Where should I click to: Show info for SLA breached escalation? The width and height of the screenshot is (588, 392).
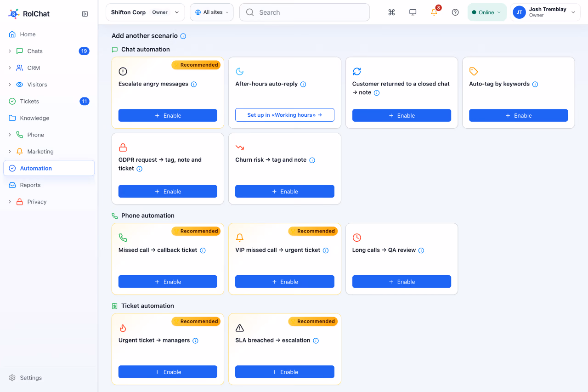(316, 341)
